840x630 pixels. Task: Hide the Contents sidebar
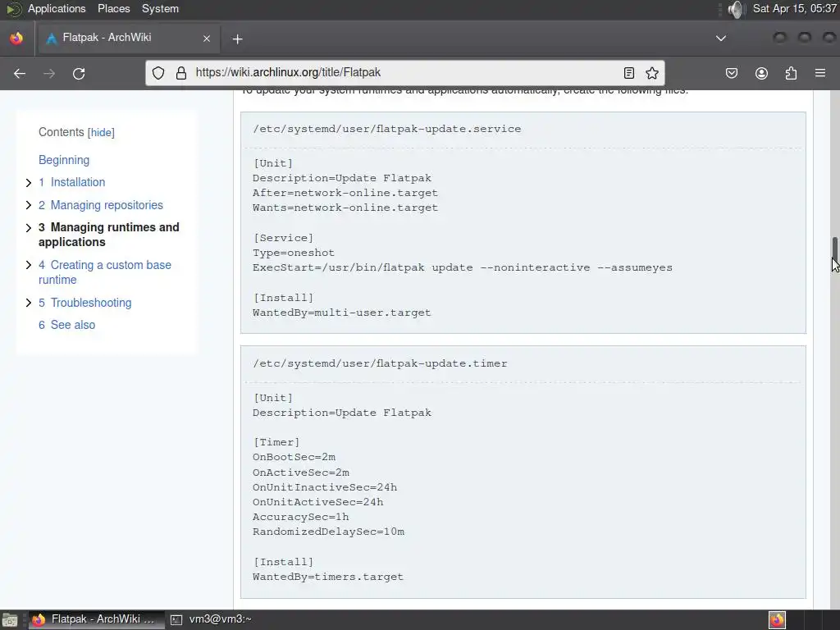tap(101, 132)
